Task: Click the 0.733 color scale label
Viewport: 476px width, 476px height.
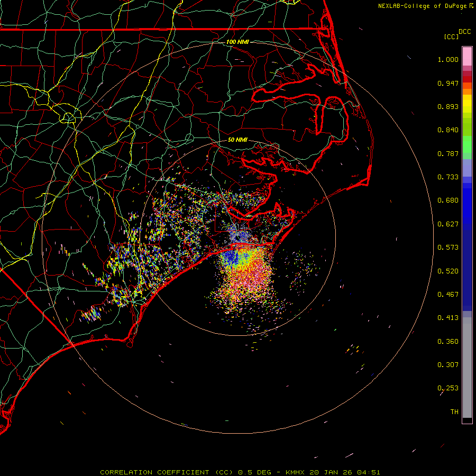Action: click(448, 177)
